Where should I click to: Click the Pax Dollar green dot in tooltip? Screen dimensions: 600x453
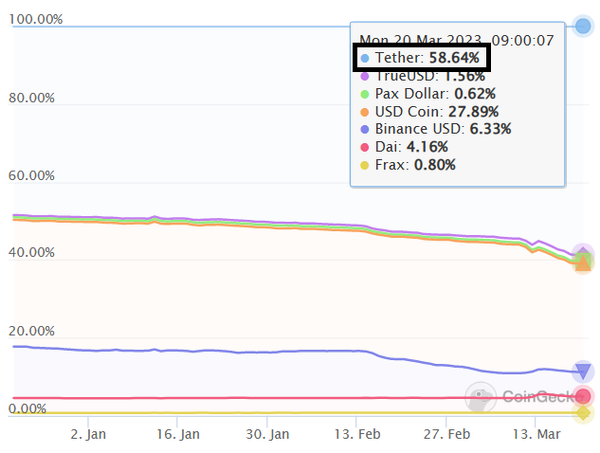[365, 94]
